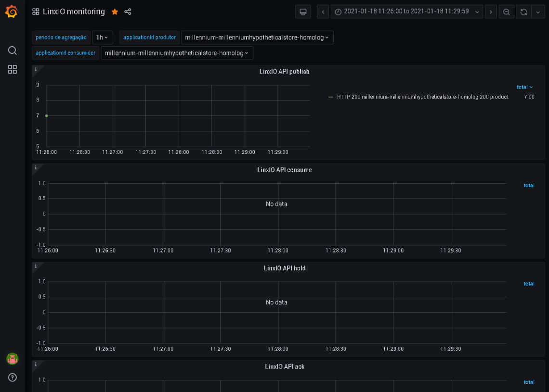Click No data text in consume panel
549x392 pixels.
tap(276, 204)
